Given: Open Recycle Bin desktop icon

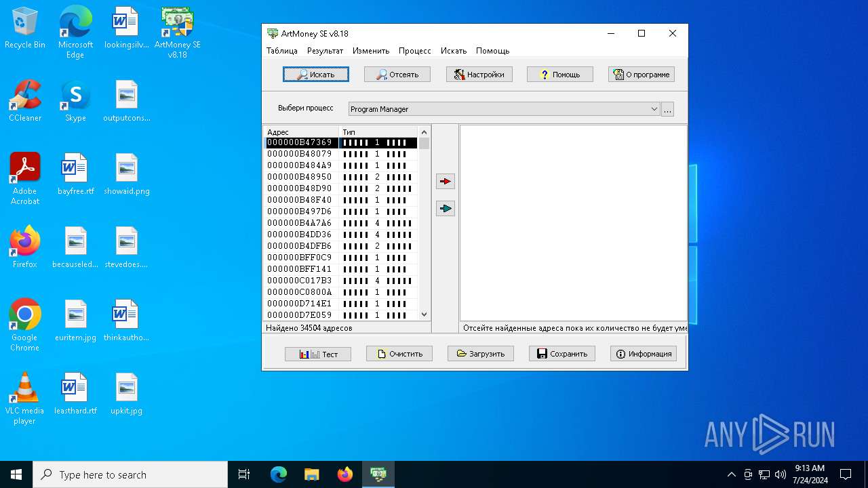Looking at the screenshot, I should [25, 28].
